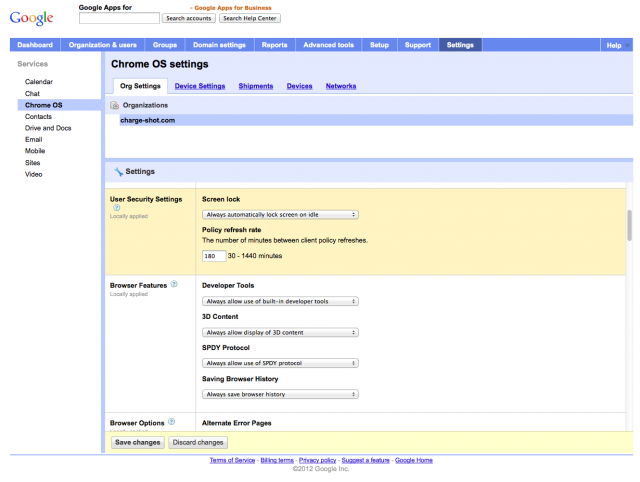Open the Developer Tools dropdown

pyautogui.click(x=280, y=301)
